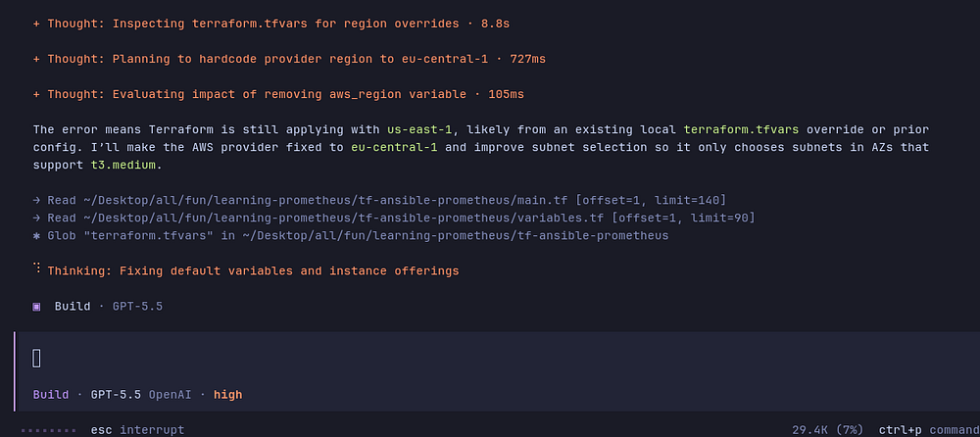Click the esc interrupt control

pos(137,430)
